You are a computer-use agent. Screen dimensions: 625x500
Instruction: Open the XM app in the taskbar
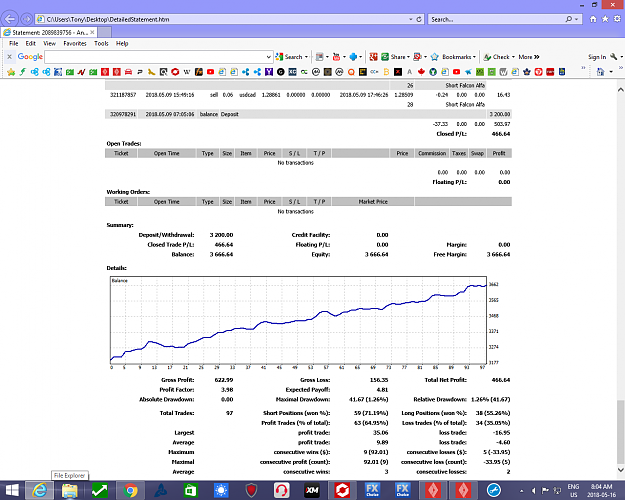pos(312,490)
